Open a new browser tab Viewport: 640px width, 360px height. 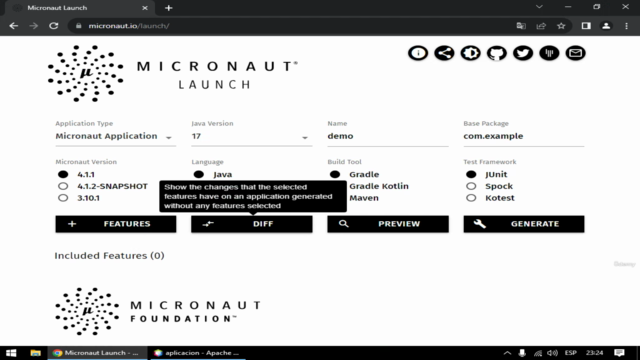[169, 8]
